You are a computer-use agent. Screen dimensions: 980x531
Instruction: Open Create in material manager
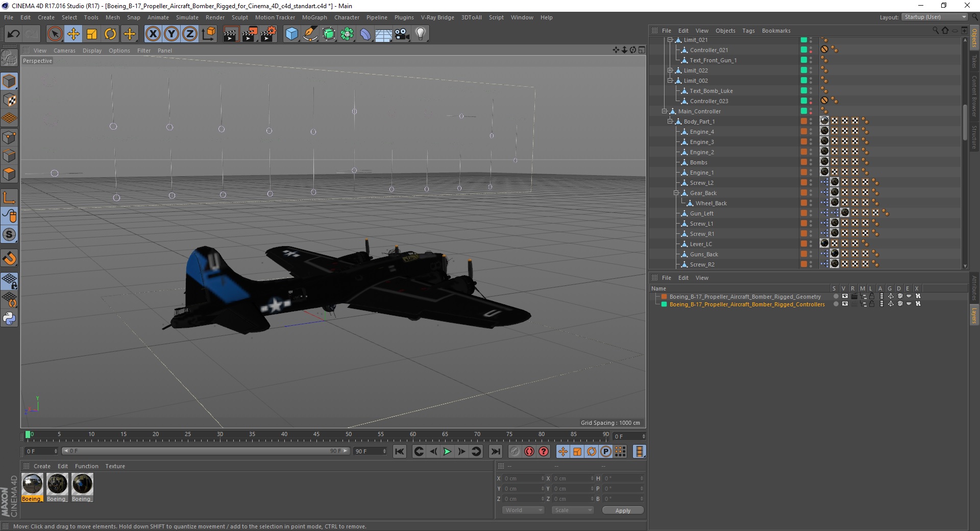tap(42, 466)
